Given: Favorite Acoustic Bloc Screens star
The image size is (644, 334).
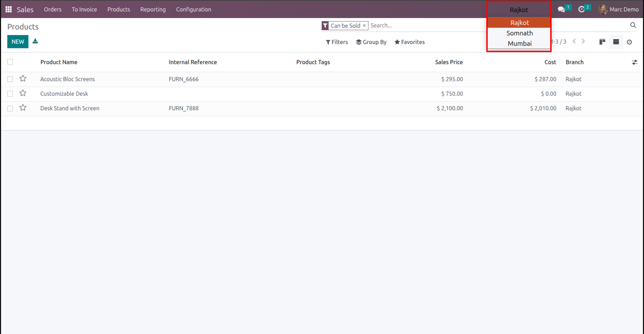Looking at the screenshot, I should (23, 79).
